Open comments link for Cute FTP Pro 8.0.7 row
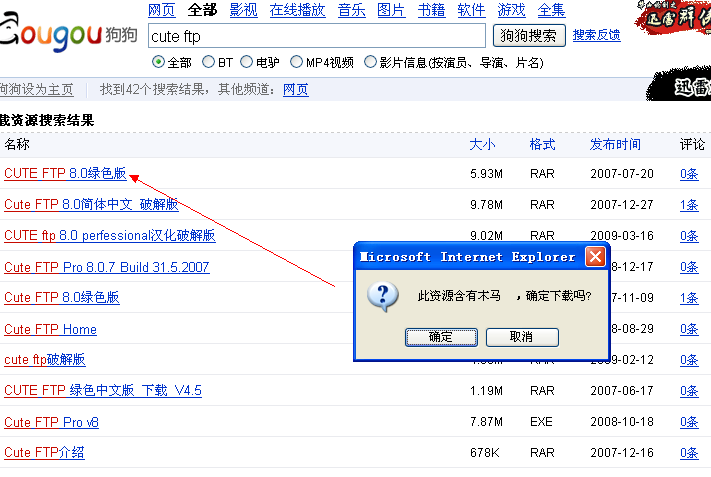 tap(689, 267)
